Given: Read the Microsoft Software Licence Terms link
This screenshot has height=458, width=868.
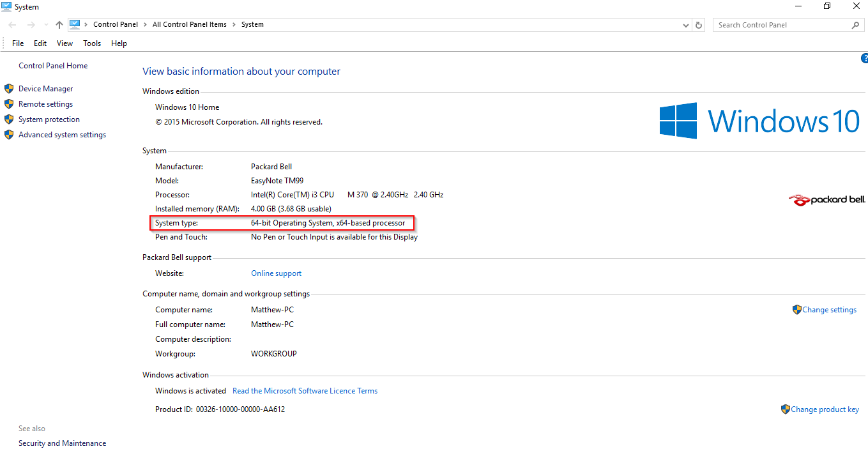Looking at the screenshot, I should point(305,391).
